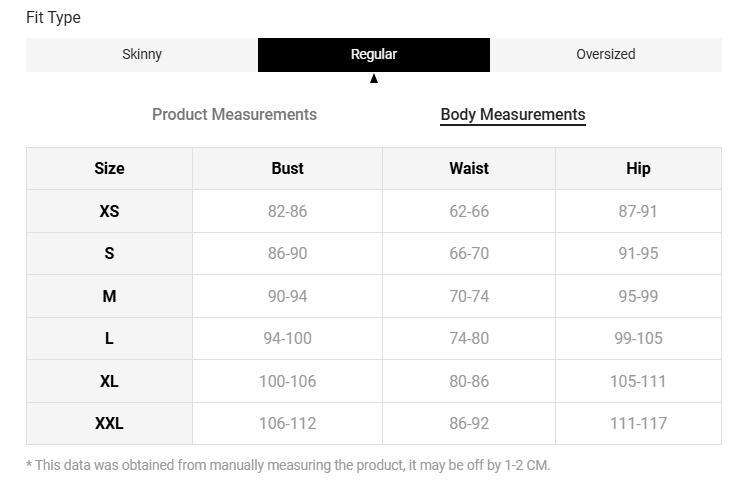Image resolution: width=741 pixels, height=501 pixels.
Task: Select the XL size row label
Action: tap(109, 382)
